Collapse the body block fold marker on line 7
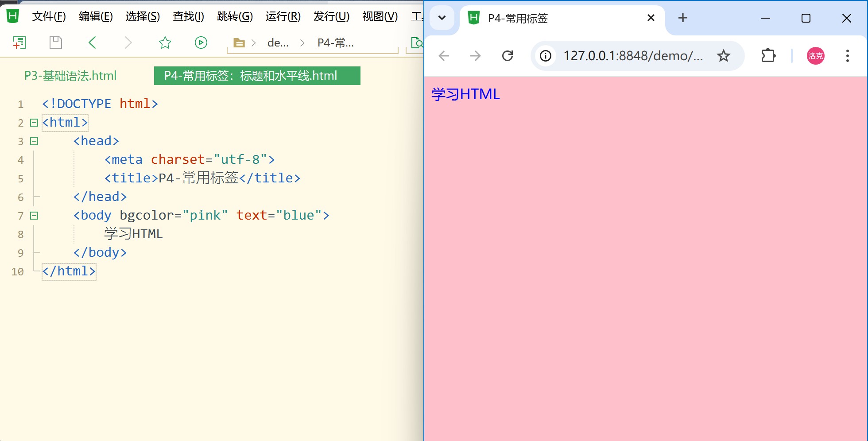This screenshot has width=868, height=441. tap(34, 216)
